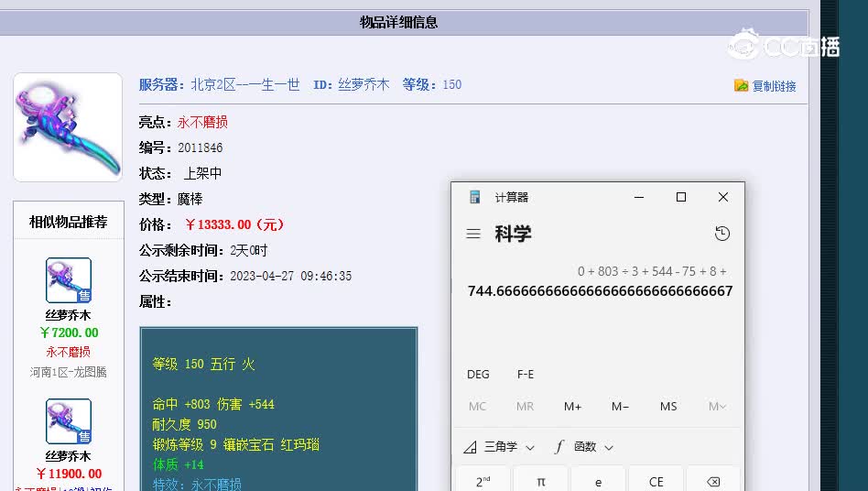Click the e constant key

pyautogui.click(x=599, y=479)
